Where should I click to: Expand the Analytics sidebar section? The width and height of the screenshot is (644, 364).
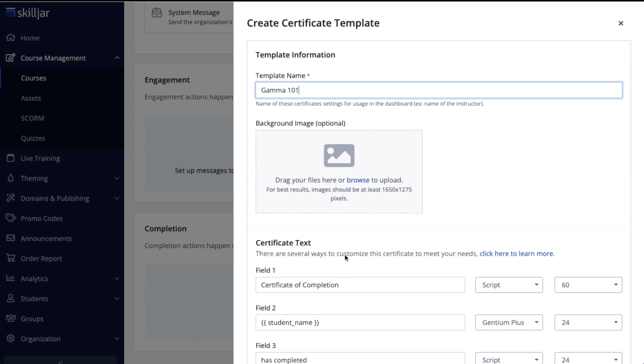click(x=117, y=279)
